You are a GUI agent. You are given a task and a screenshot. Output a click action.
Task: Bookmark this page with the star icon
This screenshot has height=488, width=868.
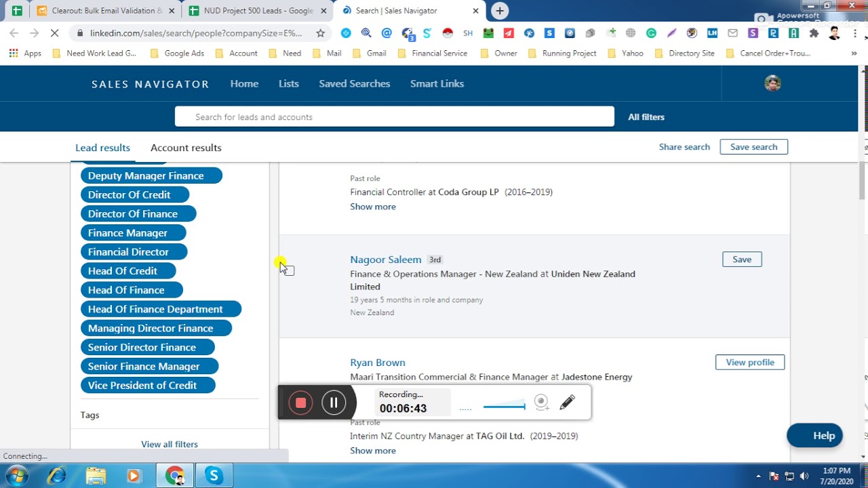(321, 33)
